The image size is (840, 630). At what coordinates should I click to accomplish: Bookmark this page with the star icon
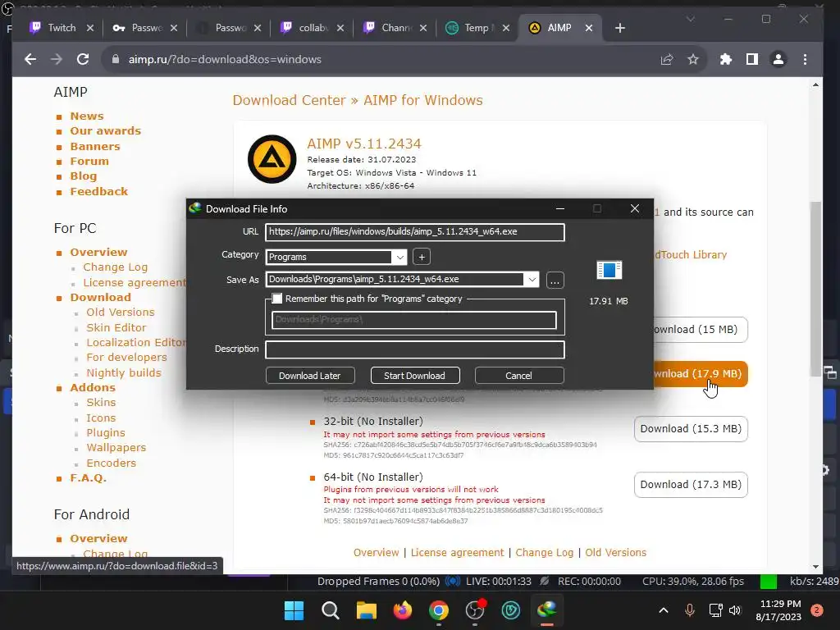[692, 59]
